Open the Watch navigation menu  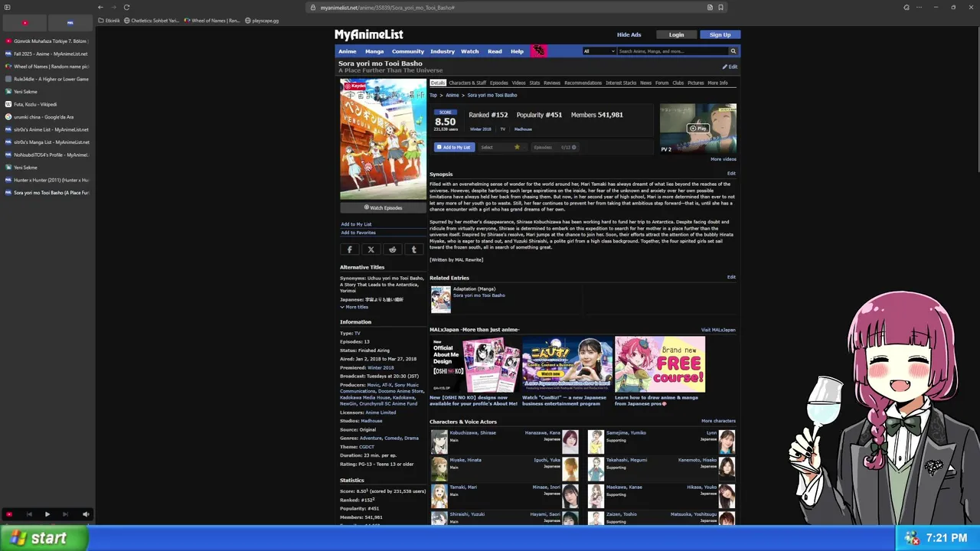470,51
